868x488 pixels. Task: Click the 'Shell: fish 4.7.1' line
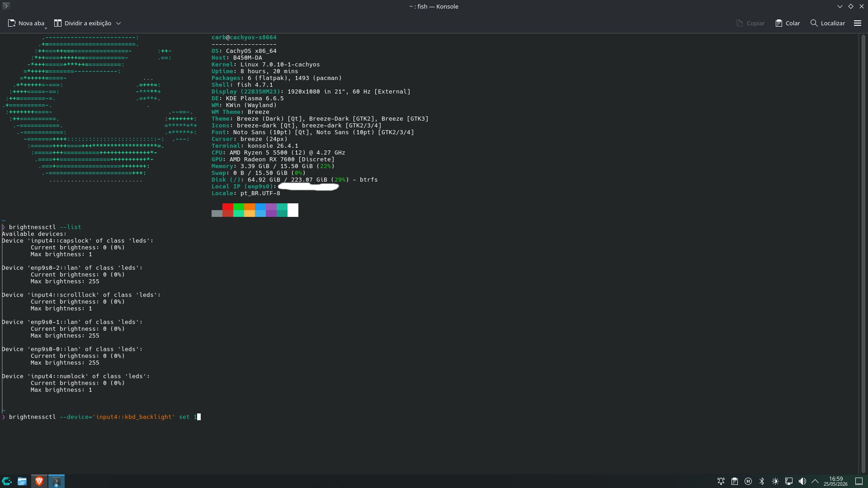coord(242,85)
